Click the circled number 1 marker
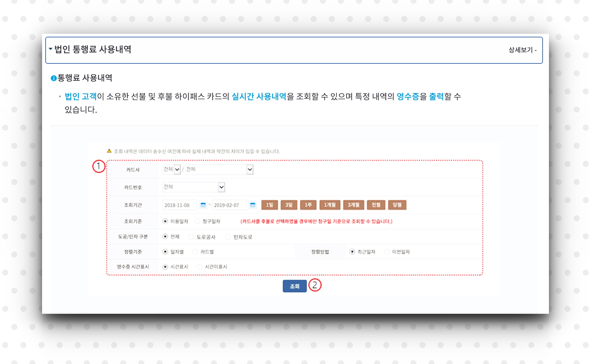This screenshot has width=591, height=364. (98, 166)
